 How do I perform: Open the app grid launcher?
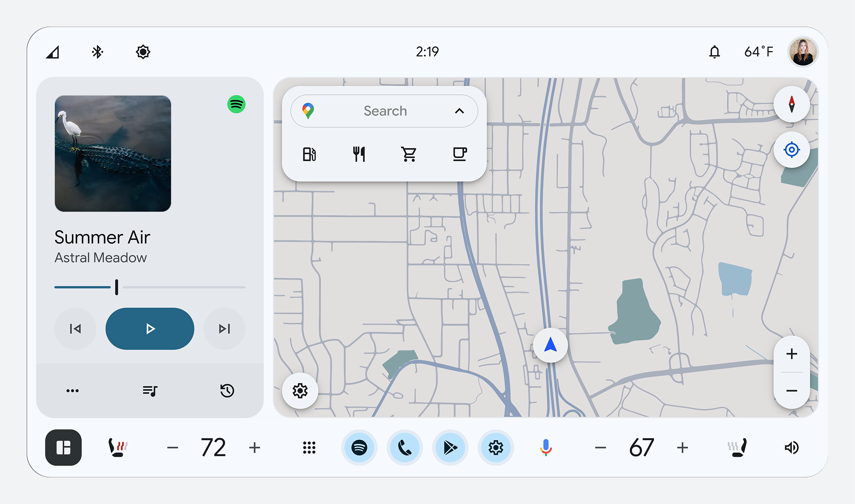[x=309, y=448]
